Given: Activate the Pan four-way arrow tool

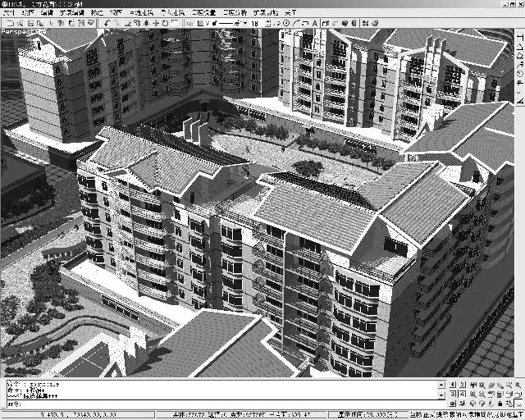Looking at the screenshot, I should pyautogui.click(x=156, y=23).
